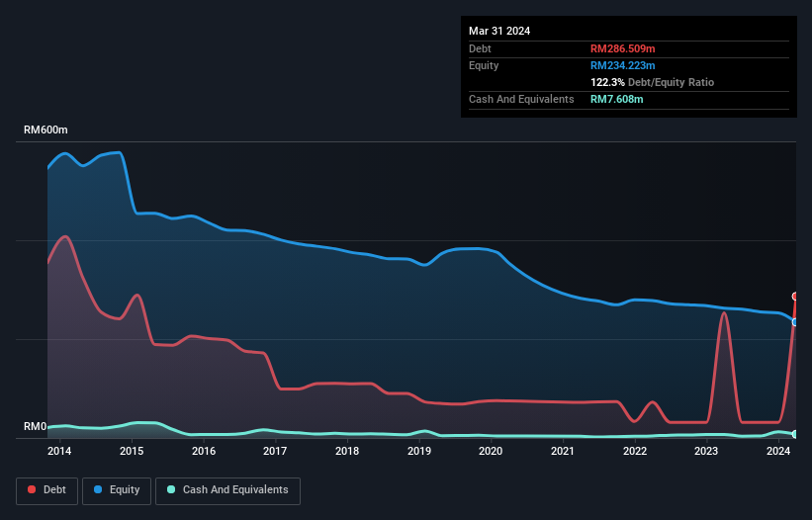
Task: Click the 2017 x-axis label
Action: 275,451
